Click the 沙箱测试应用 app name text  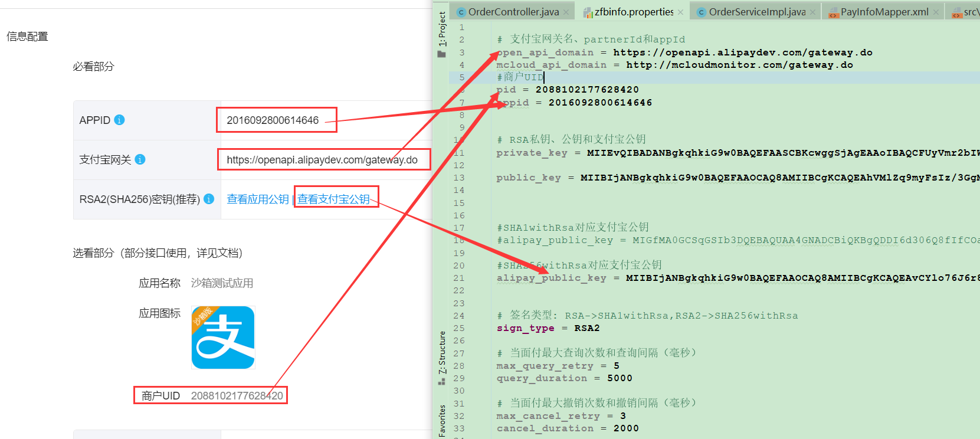(x=222, y=283)
